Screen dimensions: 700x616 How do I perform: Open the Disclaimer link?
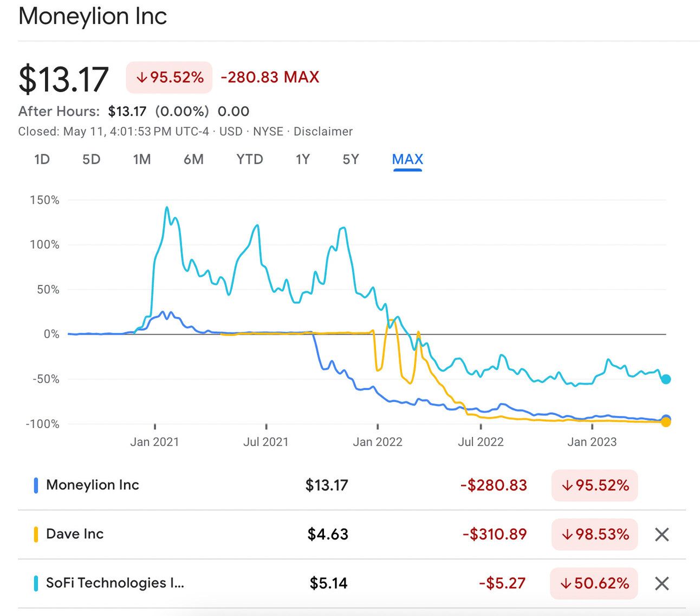[323, 132]
